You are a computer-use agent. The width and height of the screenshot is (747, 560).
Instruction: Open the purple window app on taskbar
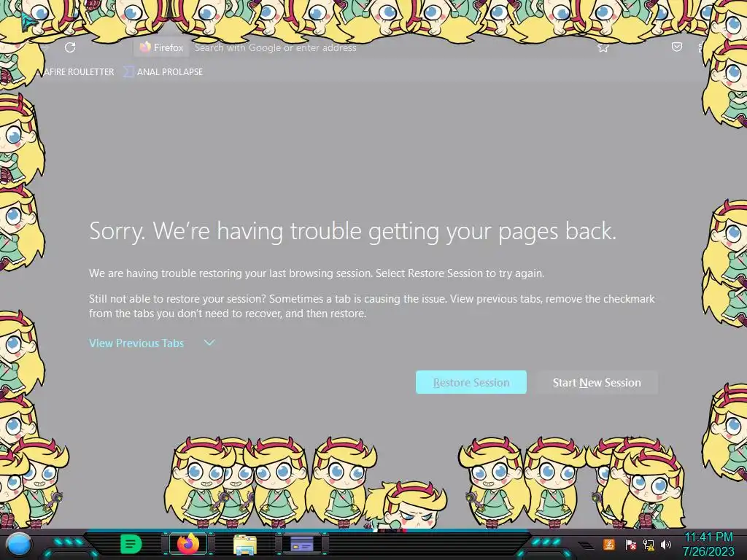coord(301,544)
